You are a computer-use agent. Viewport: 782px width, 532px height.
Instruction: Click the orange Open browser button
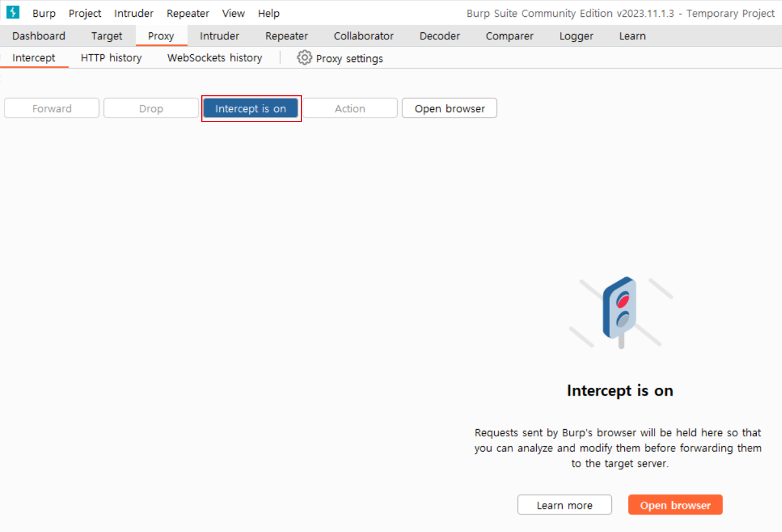tap(675, 505)
